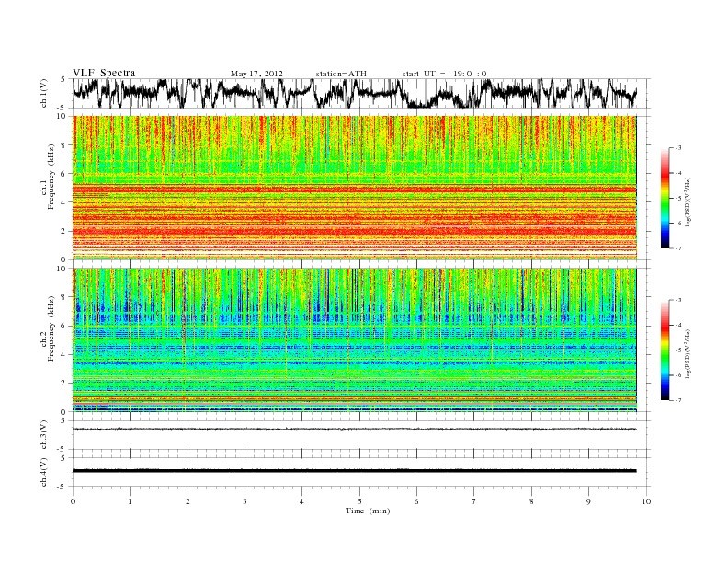Click the "-7" tick on ch.2 color bar
The image size is (728, 563).
click(678, 400)
